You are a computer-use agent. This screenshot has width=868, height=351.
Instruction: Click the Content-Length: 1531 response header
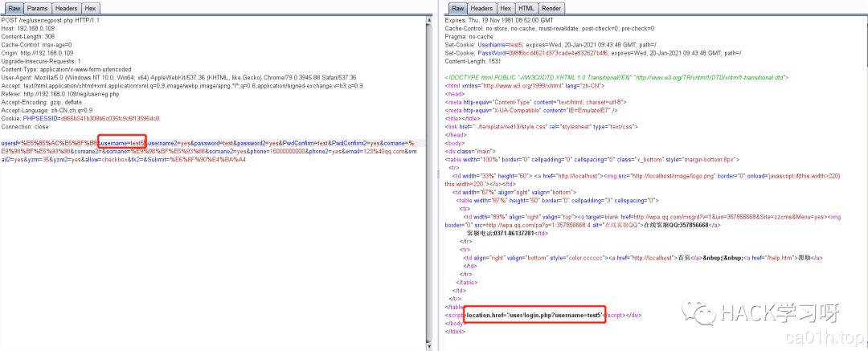pyautogui.click(x=473, y=62)
